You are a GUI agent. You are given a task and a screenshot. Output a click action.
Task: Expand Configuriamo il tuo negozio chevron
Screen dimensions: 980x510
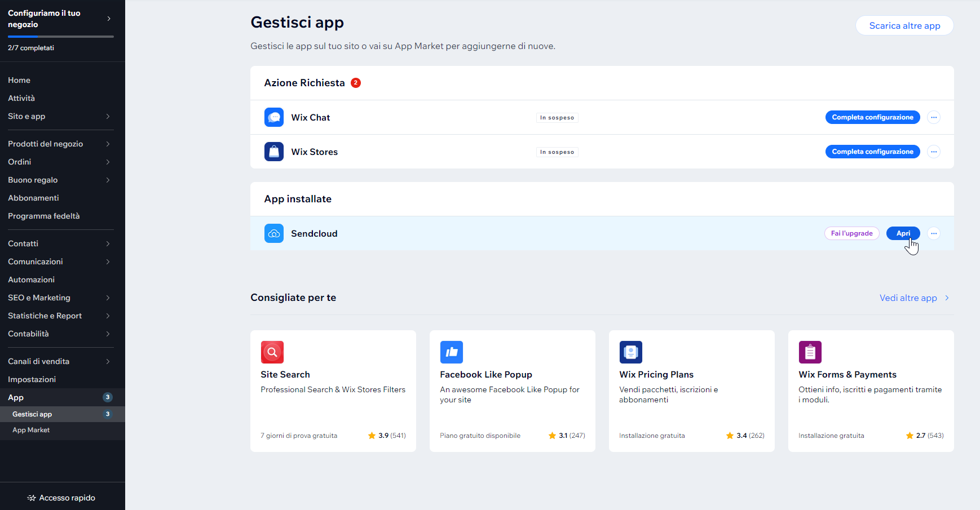109,19
